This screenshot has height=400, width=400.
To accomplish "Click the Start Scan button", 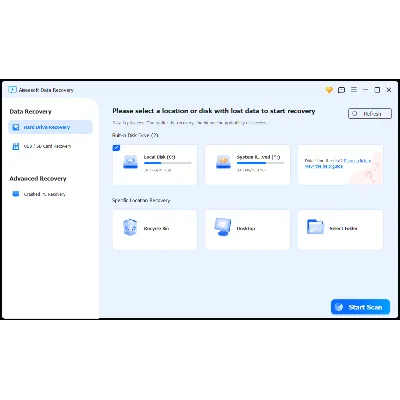I will 360,307.
